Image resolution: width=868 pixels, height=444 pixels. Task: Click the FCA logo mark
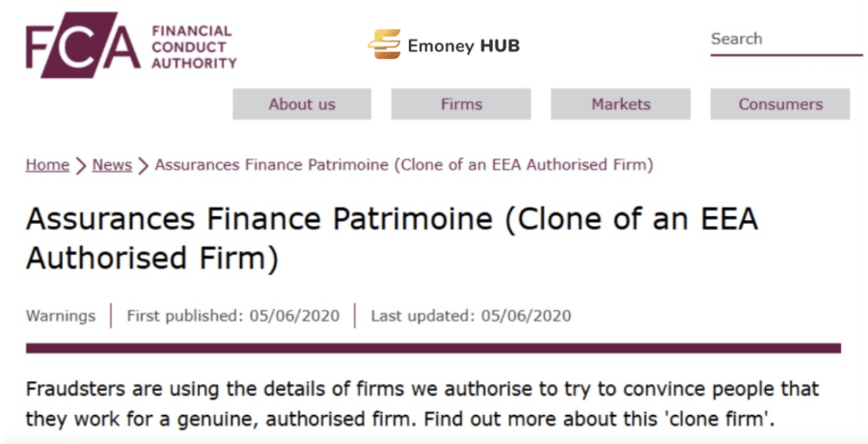[83, 45]
